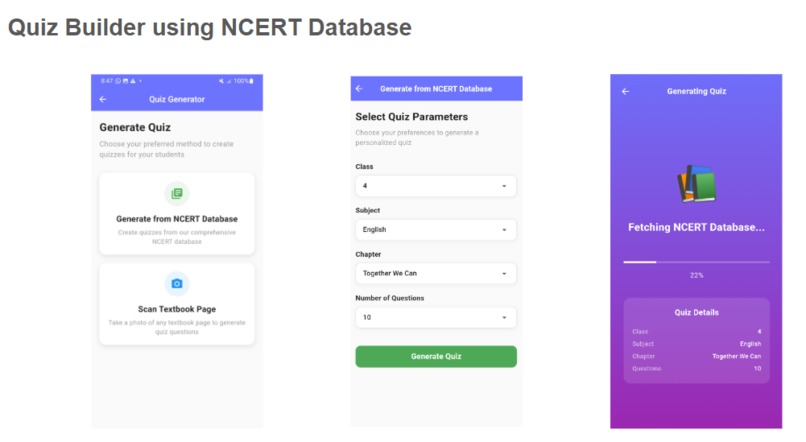
Task: Tap back arrow on Generating Quiz screen
Action: 625,91
